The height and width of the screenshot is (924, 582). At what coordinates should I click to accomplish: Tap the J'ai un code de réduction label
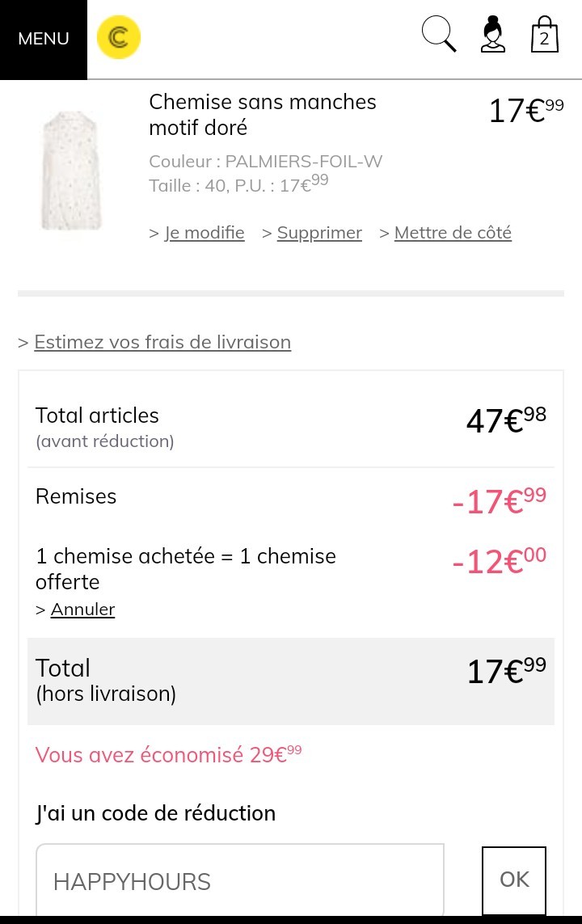(x=155, y=813)
